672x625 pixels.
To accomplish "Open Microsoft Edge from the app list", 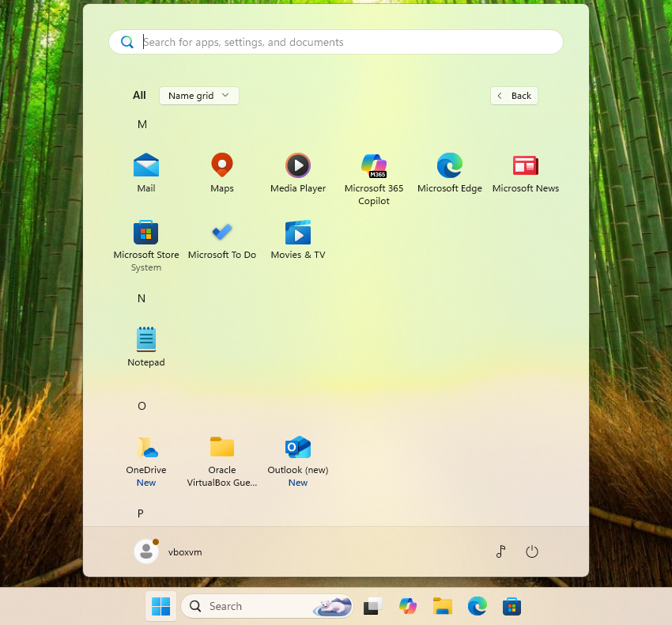I will [450, 172].
